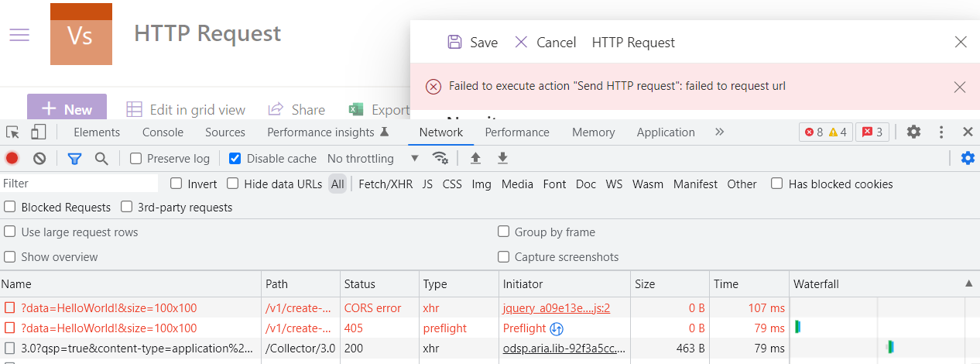Click the import HAR file upload icon
This screenshot has height=364, width=980.
click(476, 159)
